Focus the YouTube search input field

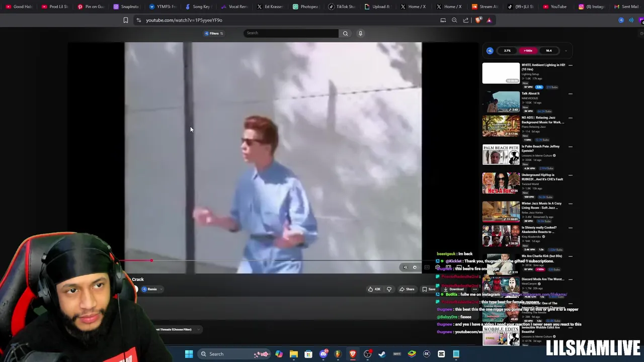tap(291, 33)
